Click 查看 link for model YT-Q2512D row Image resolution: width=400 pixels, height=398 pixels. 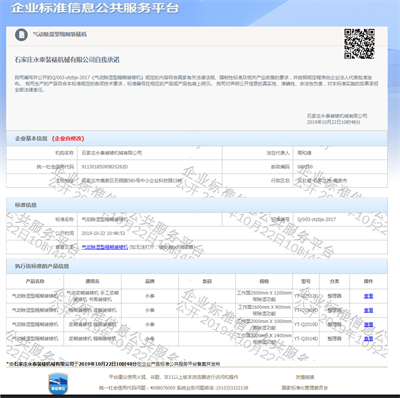point(368,296)
